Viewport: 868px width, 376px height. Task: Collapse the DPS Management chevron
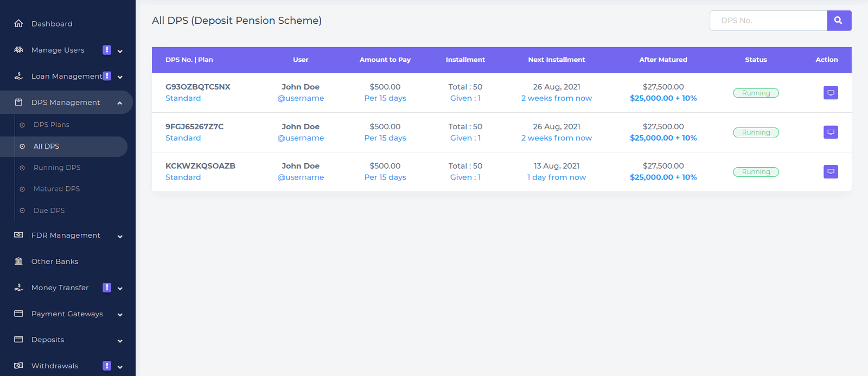pyautogui.click(x=120, y=103)
